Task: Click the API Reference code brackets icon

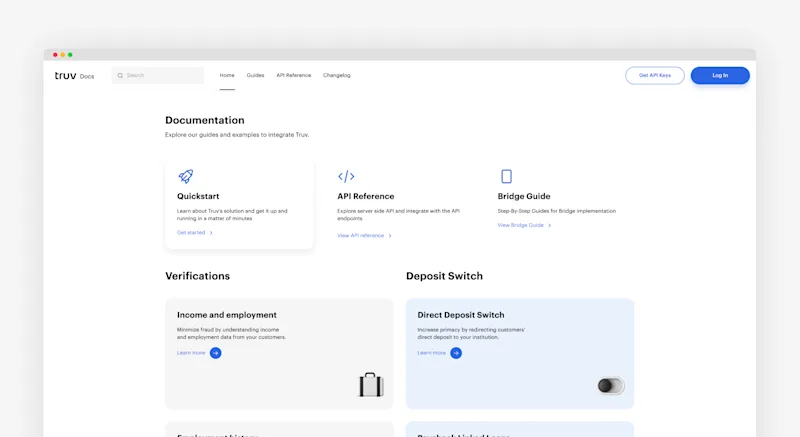Action: [x=346, y=176]
